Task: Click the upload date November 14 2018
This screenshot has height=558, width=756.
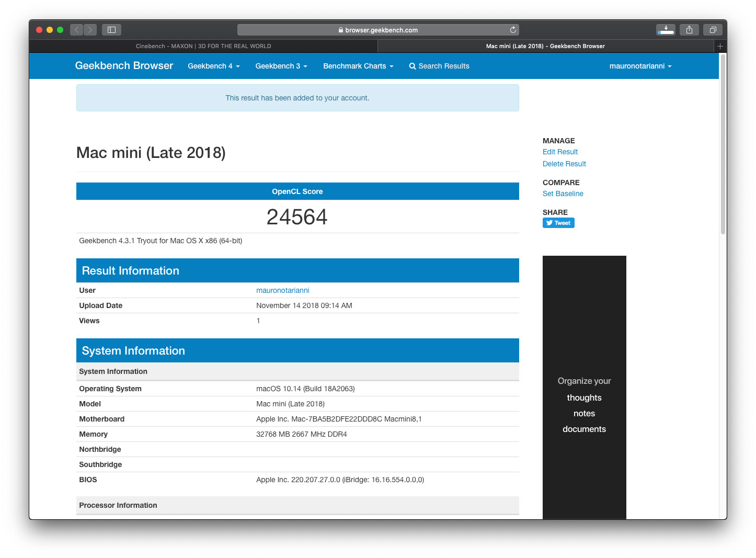Action: click(x=304, y=305)
